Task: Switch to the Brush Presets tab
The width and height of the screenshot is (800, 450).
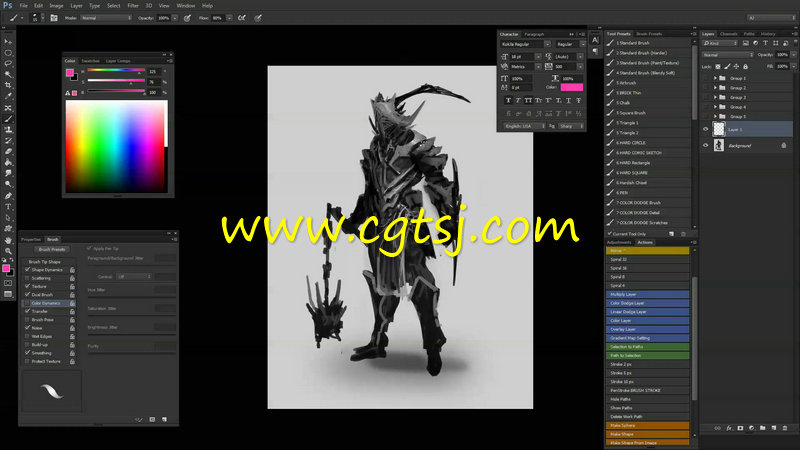Action: coord(649,34)
